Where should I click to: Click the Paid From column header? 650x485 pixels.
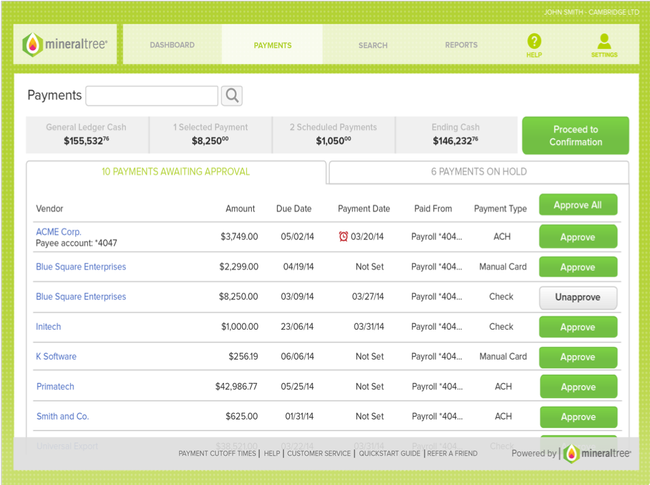point(433,209)
